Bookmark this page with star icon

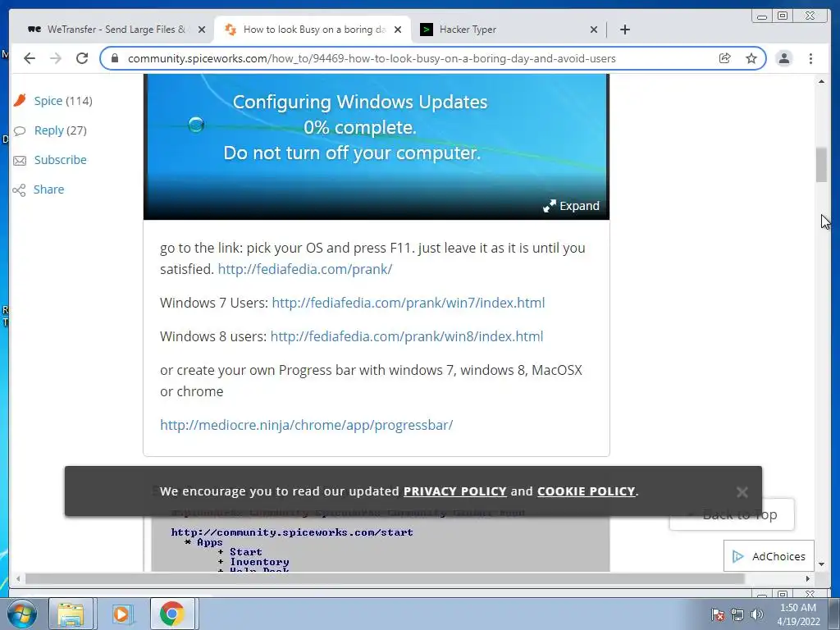[751, 58]
